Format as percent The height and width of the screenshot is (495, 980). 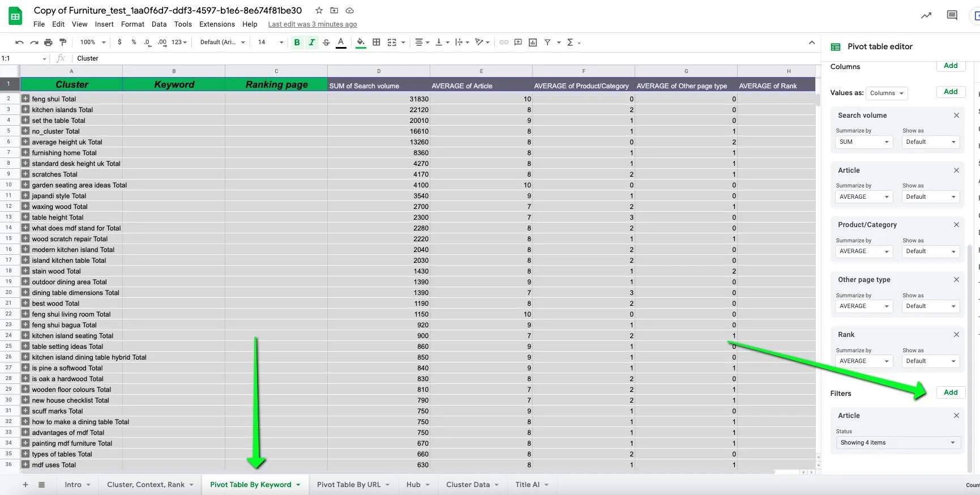tap(134, 42)
